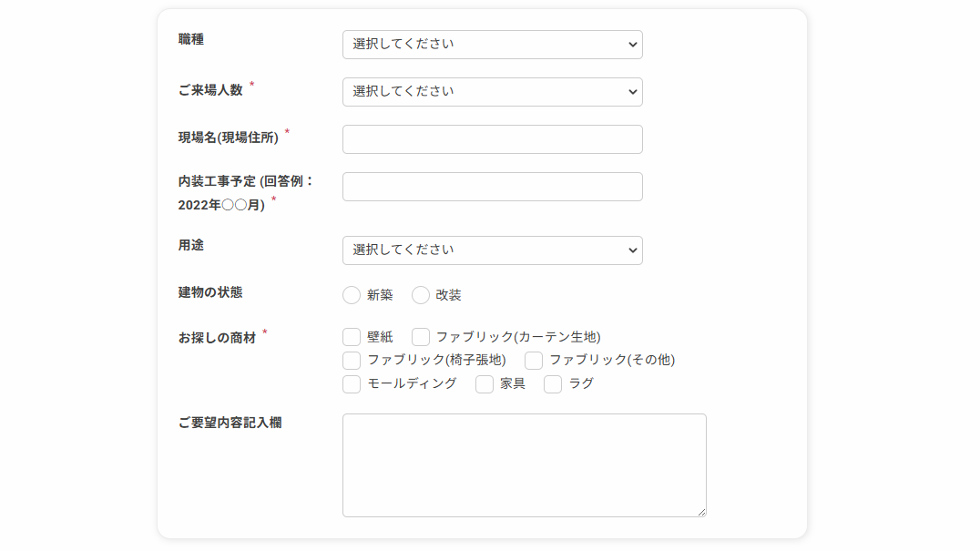Check the ファブリック(その他) option
Viewport: 980px width, 551px height.
534,361
